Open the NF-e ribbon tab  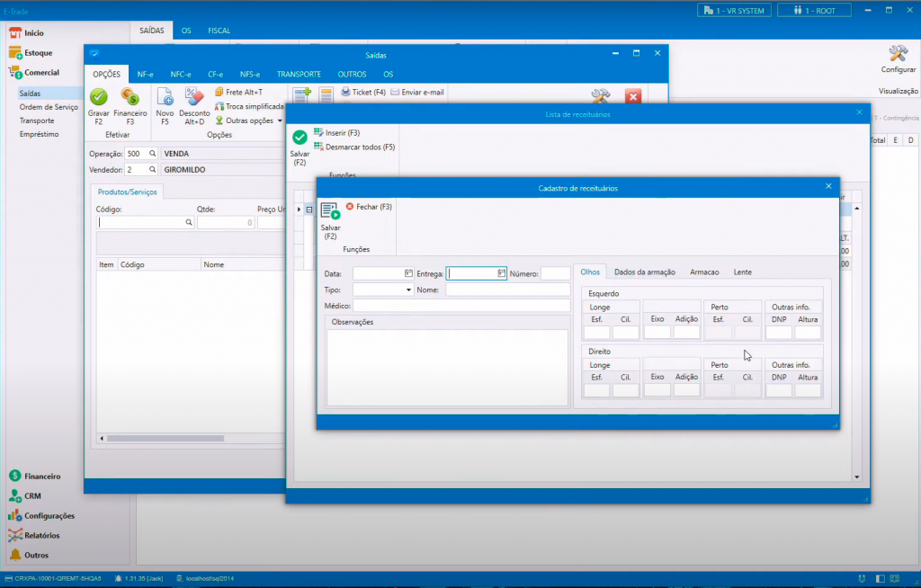point(145,74)
